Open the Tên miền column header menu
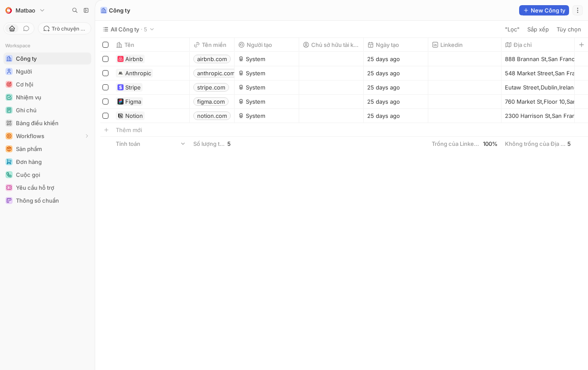 click(x=212, y=45)
